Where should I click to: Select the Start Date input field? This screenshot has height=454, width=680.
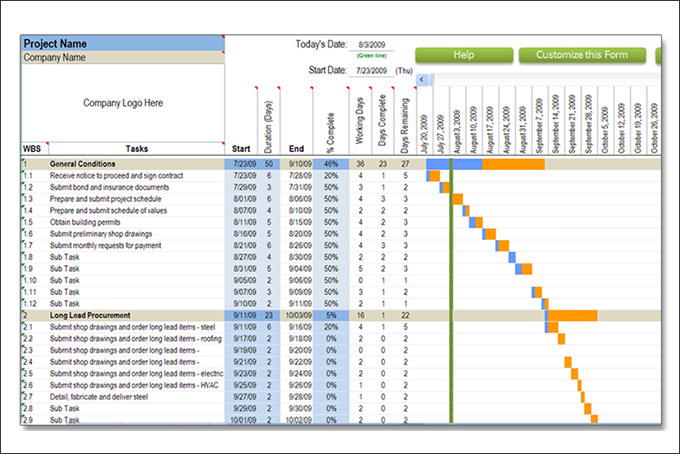[370, 71]
